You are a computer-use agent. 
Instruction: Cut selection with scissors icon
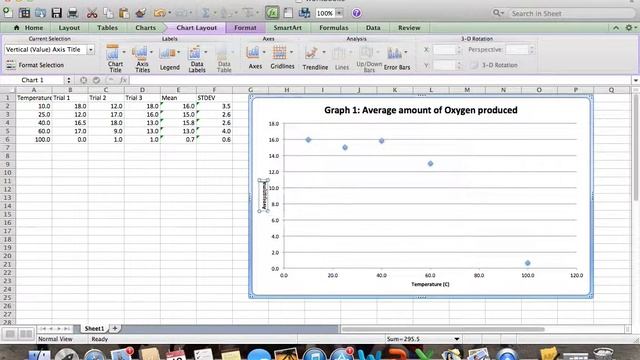point(92,13)
